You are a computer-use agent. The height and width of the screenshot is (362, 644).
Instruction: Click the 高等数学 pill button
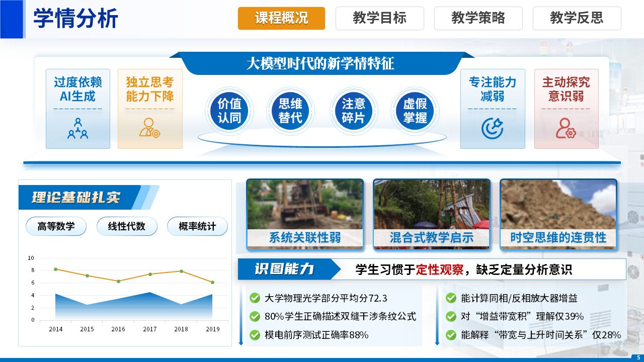[x=56, y=227]
